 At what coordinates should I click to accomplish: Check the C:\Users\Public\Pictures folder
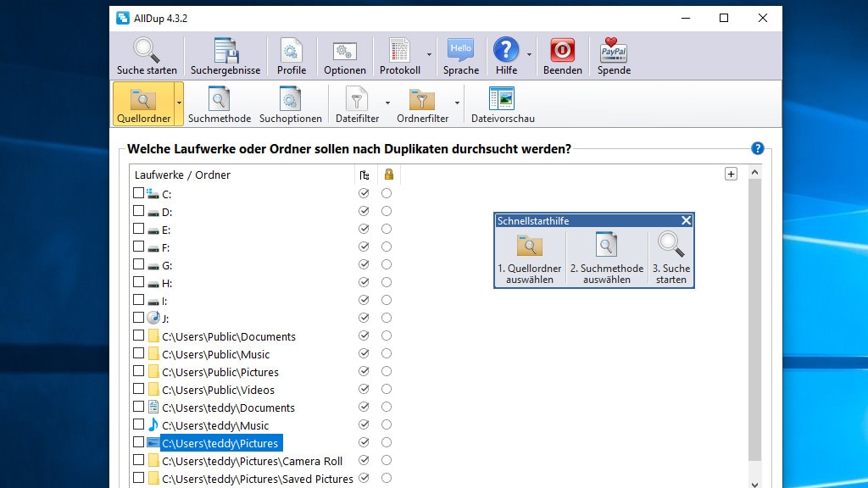[x=139, y=372]
